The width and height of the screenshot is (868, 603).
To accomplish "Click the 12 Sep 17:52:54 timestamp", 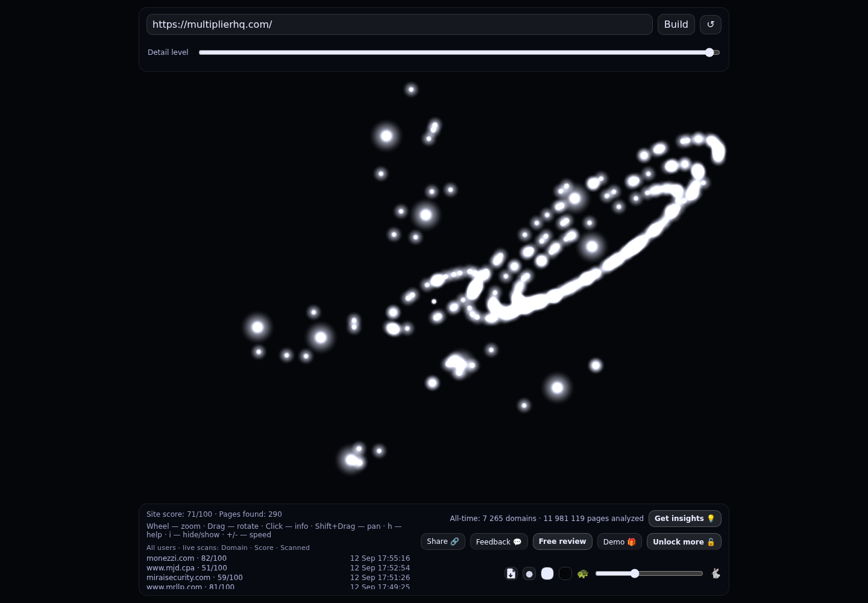I will tap(380, 568).
